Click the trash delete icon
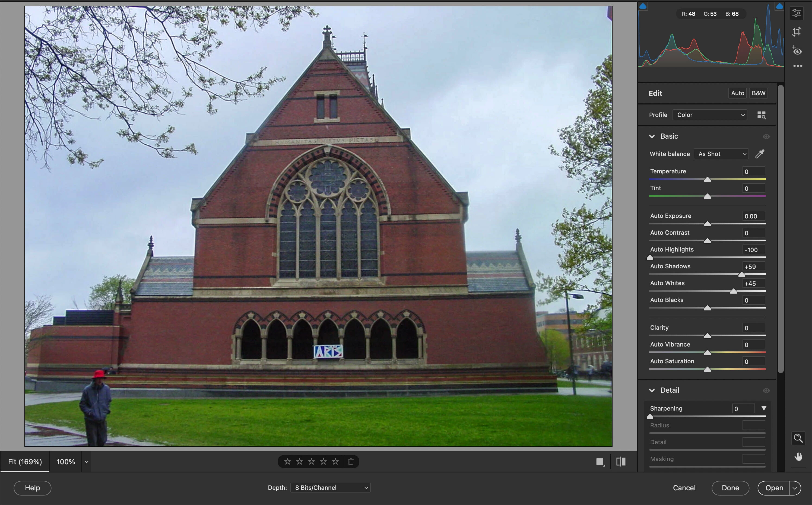 point(351,462)
